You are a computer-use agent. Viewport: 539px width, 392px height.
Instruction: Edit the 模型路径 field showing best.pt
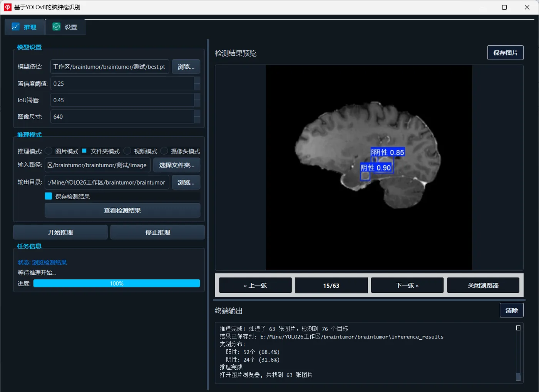(110, 67)
